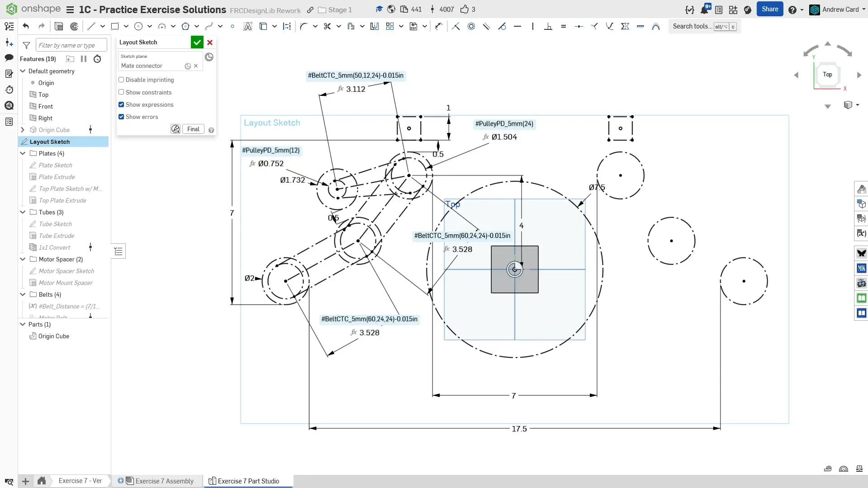Screen dimensions: 868x488
Task: Click the Text sketch tool
Action: pyautogui.click(x=247, y=26)
